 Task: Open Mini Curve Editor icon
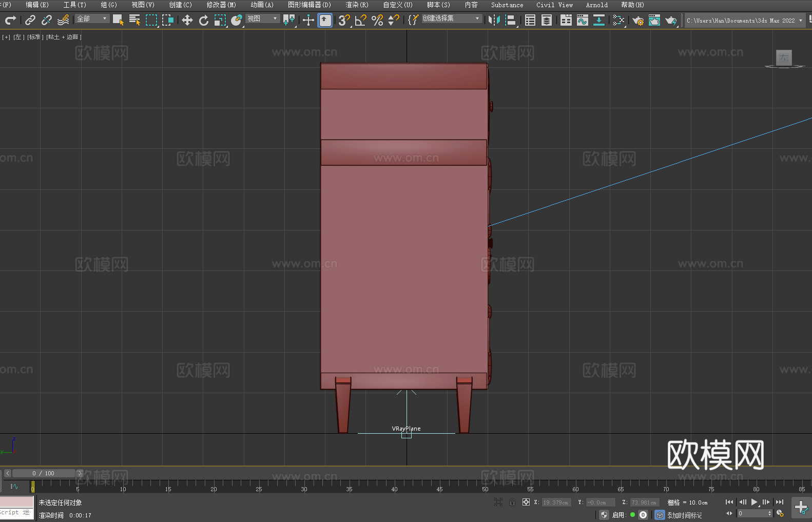14,486
